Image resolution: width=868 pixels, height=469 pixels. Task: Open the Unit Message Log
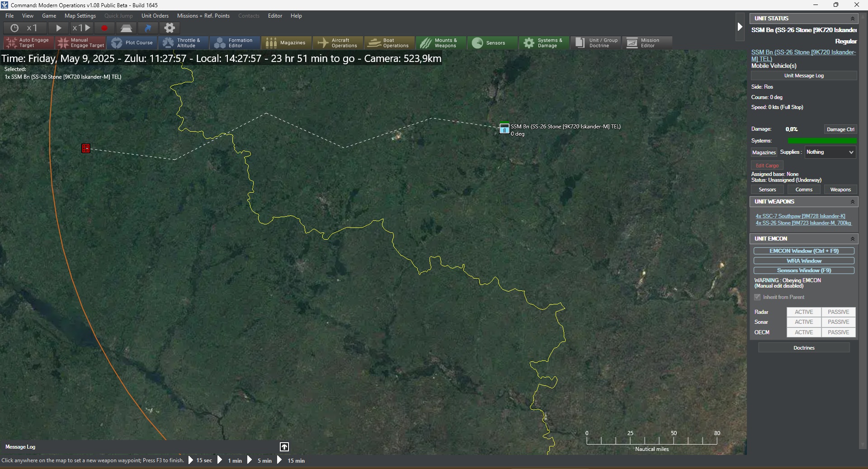(804, 76)
